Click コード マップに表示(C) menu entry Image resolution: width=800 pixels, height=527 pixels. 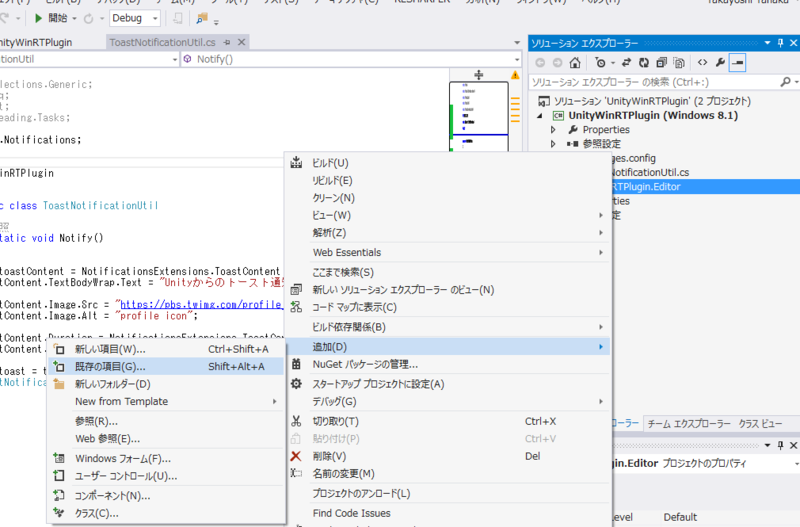[x=355, y=307]
